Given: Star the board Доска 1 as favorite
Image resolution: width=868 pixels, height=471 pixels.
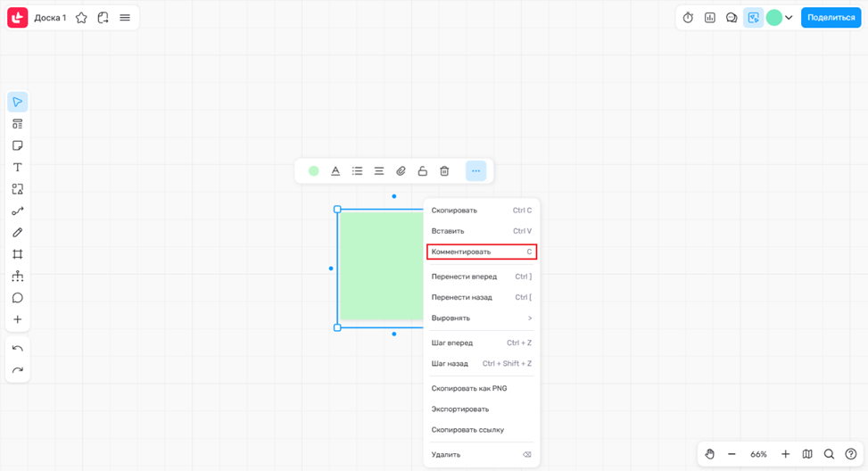Looking at the screenshot, I should coord(81,18).
